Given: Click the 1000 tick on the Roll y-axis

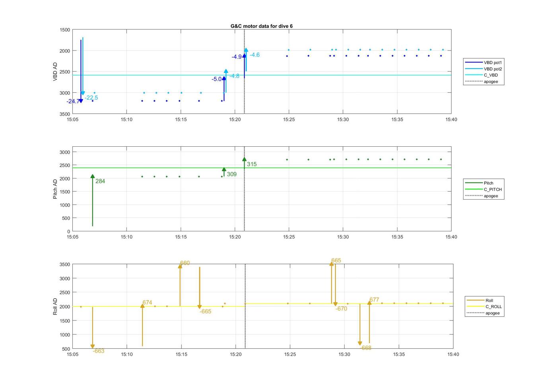Looking at the screenshot, I should tap(65, 335).
